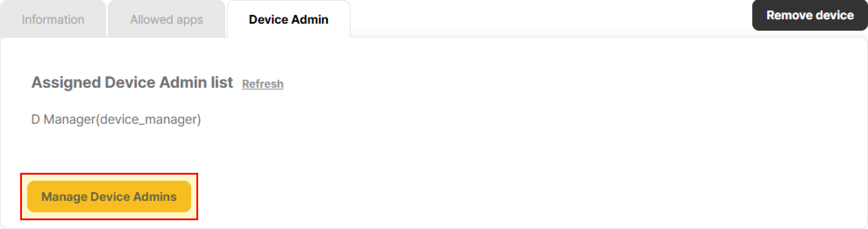Click the Remove device button
Image resolution: width=868 pixels, height=229 pixels.
pyautogui.click(x=810, y=15)
